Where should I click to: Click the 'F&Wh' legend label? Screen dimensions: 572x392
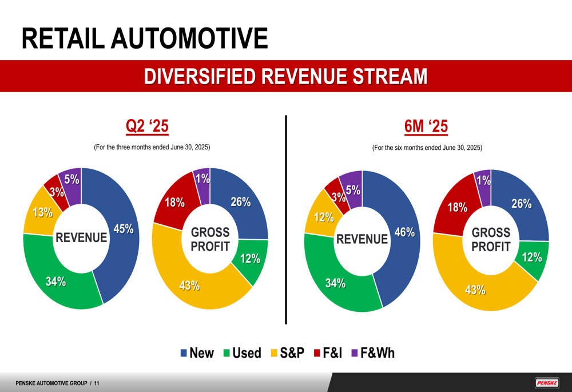click(378, 353)
